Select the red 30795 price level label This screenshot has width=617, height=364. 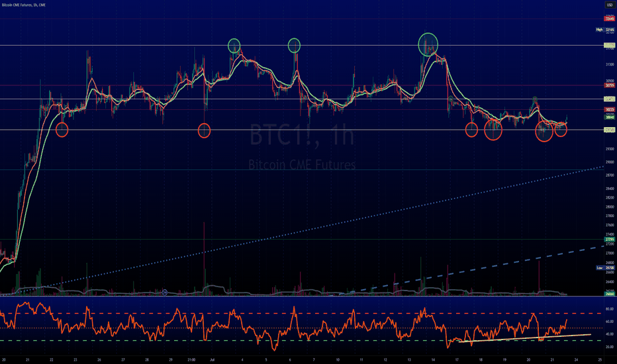[610, 85]
